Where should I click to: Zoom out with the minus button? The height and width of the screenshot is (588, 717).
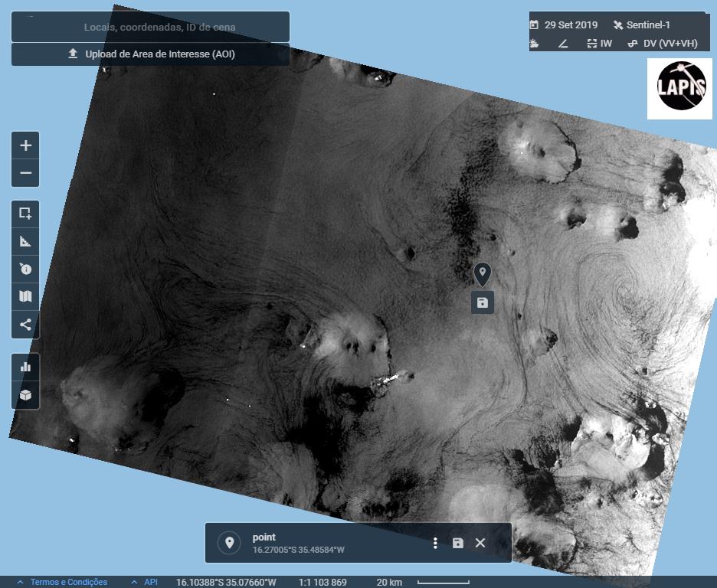25,173
